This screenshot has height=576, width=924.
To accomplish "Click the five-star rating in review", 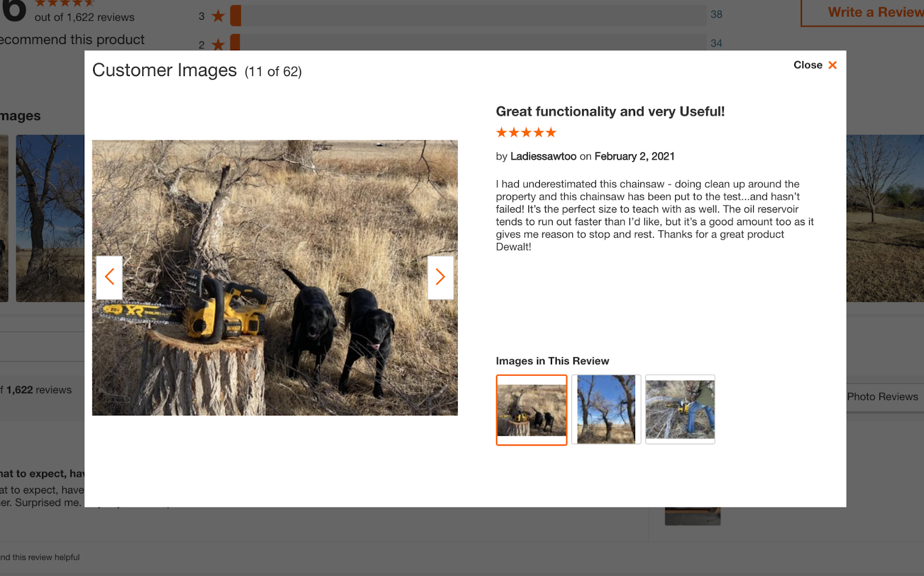I will 526,133.
